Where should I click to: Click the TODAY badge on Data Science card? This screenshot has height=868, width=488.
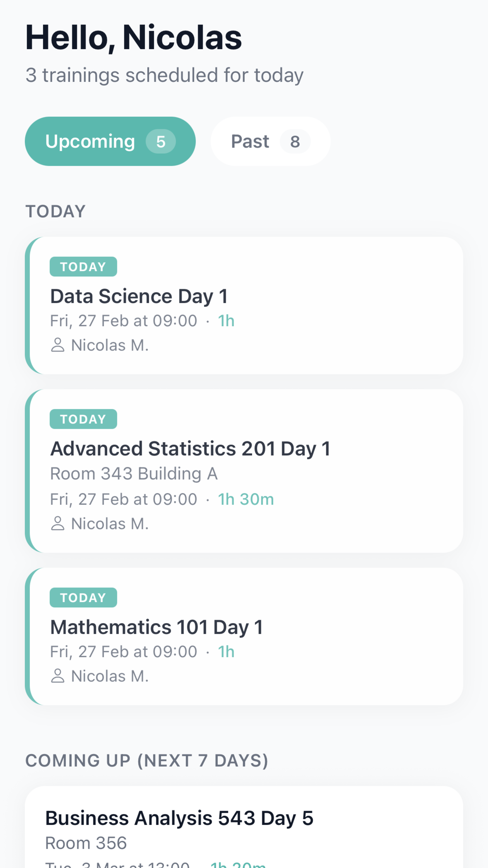[x=83, y=267]
